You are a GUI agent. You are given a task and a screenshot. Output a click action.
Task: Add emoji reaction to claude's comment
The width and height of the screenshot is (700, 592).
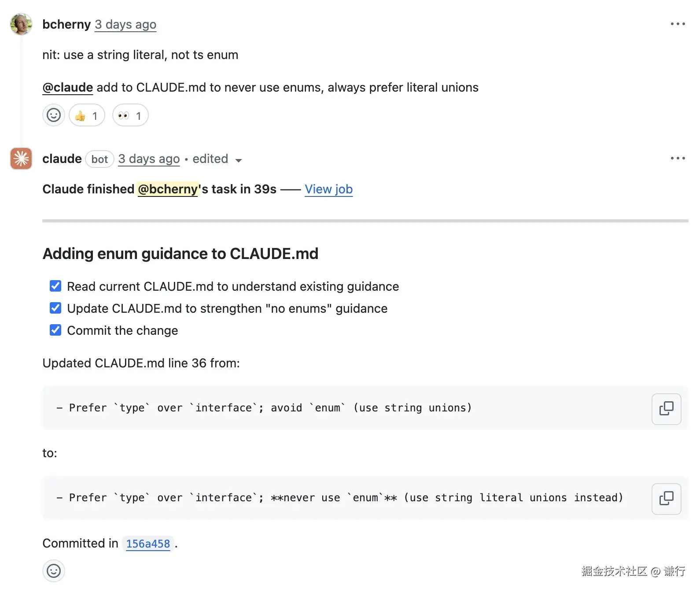(54, 571)
